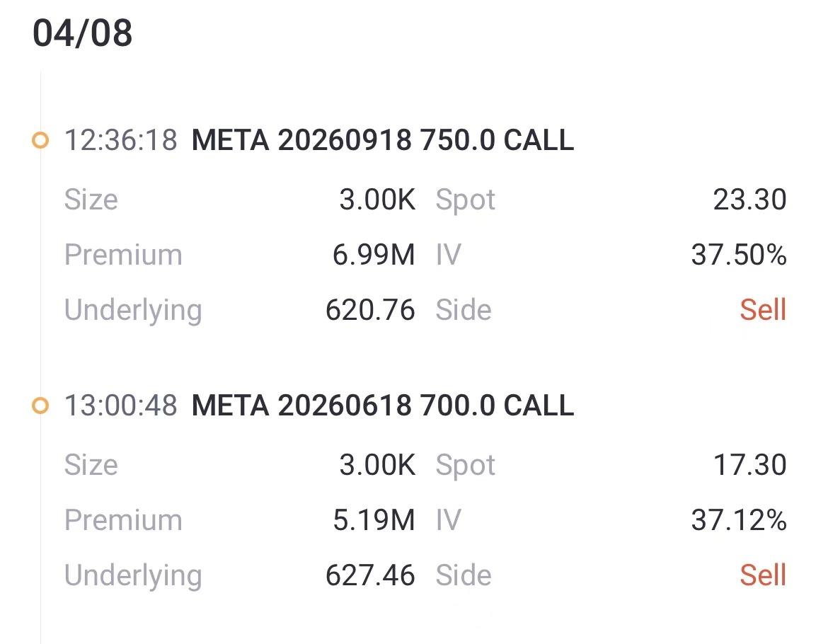Select the Underlying price 620.76
This screenshot has height=644, width=828.
371,309
